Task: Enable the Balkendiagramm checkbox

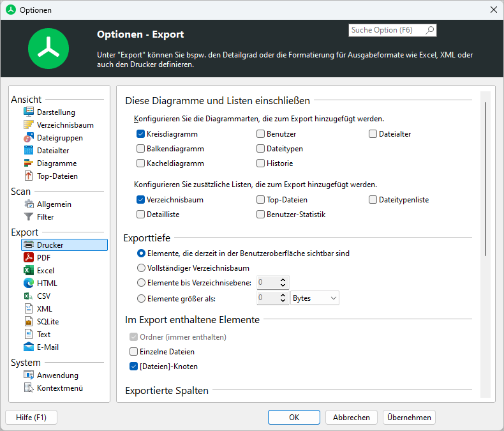Action: (140, 149)
